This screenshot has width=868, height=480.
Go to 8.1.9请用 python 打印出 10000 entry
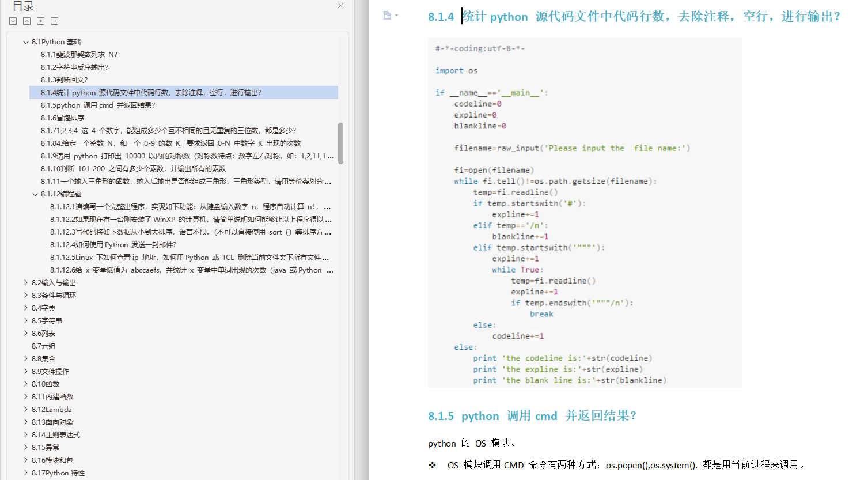coord(187,156)
